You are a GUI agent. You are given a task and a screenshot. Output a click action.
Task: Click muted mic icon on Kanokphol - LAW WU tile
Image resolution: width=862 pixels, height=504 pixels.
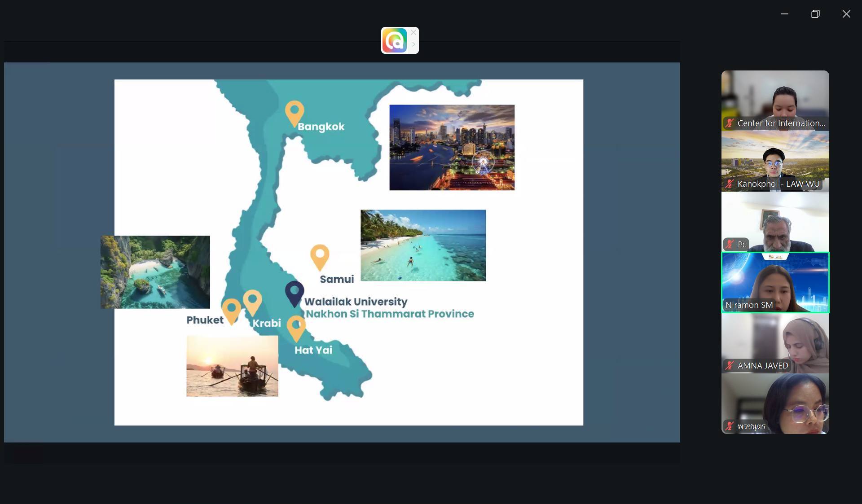(730, 184)
